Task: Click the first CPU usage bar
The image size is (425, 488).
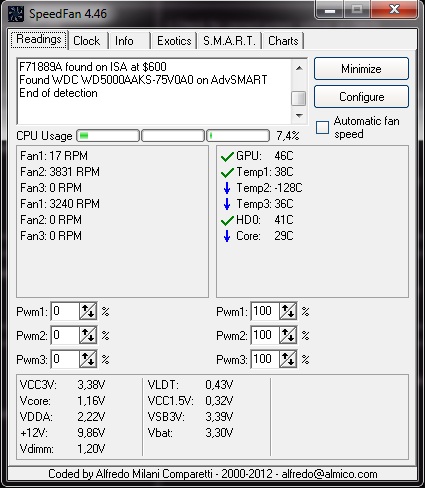Action: [x=108, y=136]
